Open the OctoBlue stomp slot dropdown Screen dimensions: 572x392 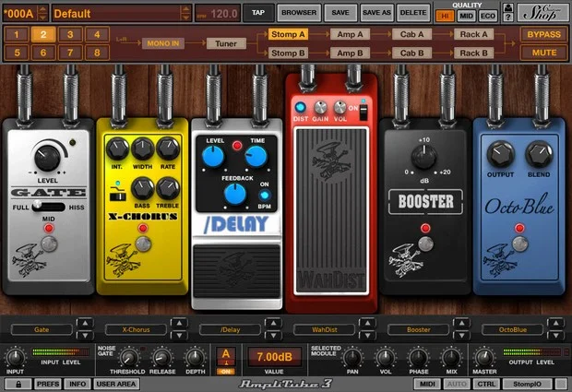tap(513, 329)
